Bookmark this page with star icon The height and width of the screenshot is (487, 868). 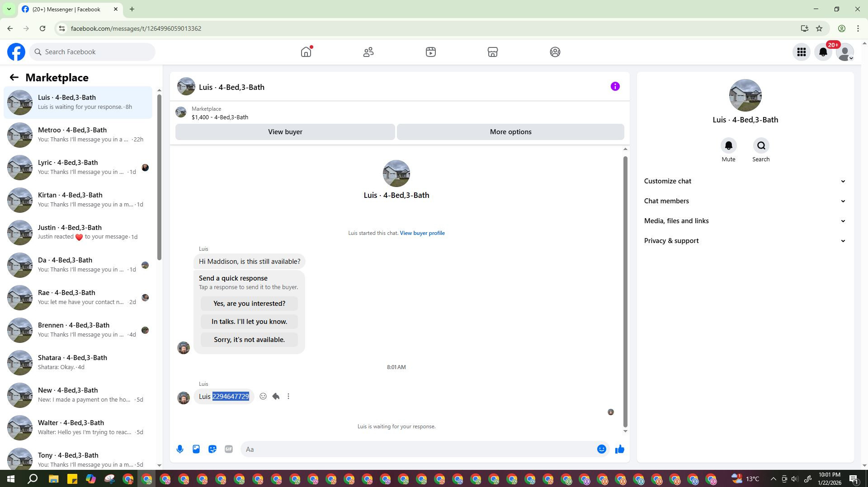click(x=819, y=28)
